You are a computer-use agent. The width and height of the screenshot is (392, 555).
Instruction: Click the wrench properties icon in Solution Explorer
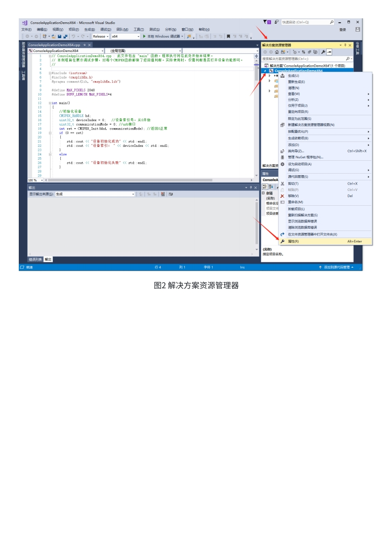[x=323, y=52]
